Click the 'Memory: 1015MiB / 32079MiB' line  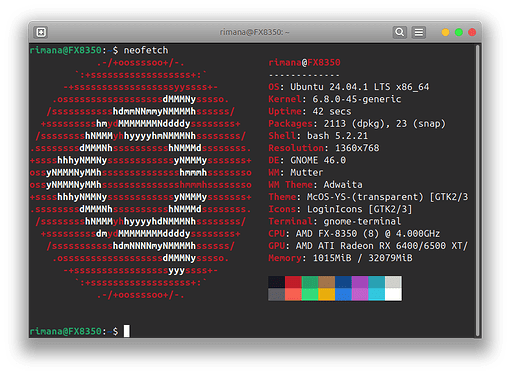coord(340,258)
